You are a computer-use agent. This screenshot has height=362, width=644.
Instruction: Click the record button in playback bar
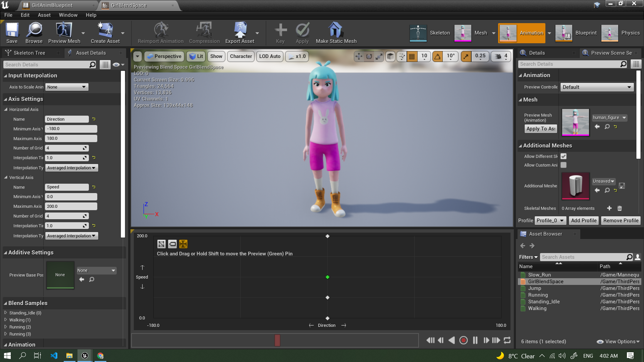pyautogui.click(x=463, y=340)
